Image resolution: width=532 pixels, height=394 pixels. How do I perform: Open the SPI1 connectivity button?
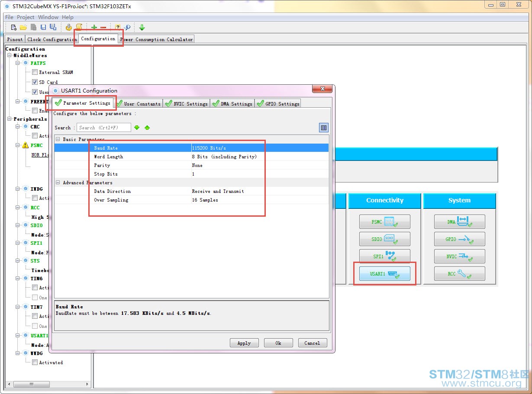[x=385, y=256]
